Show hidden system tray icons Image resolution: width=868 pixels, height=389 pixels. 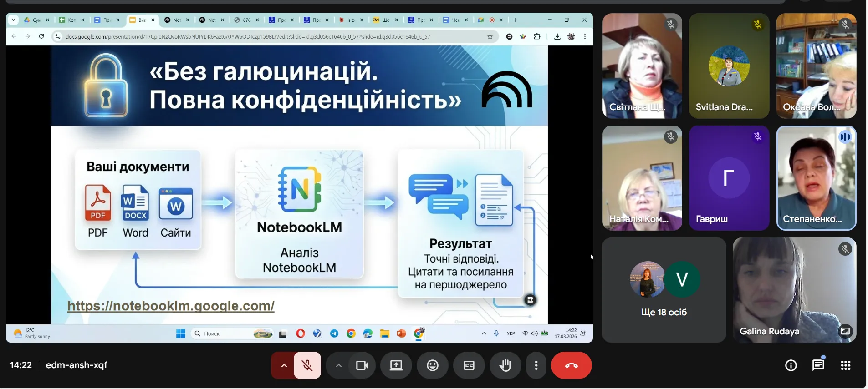[x=484, y=333]
